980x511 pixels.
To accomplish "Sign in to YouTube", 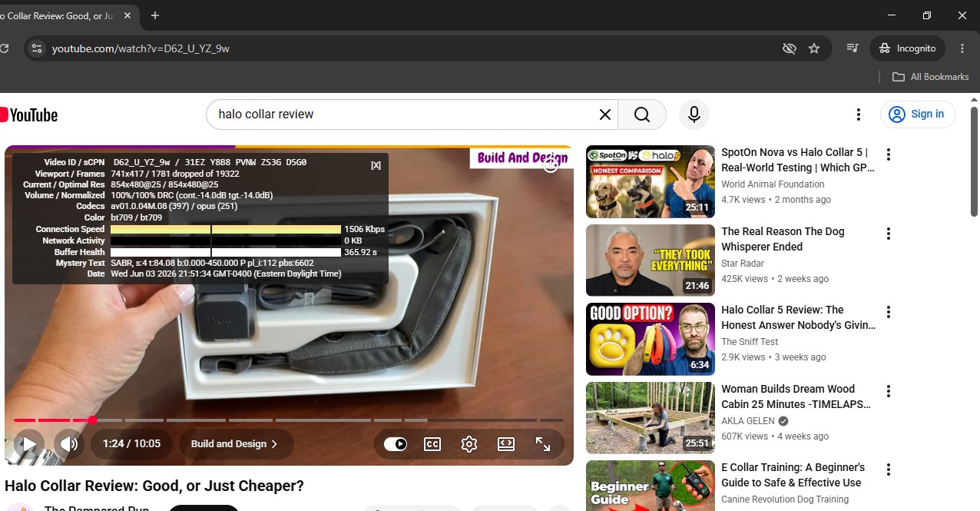I will click(x=918, y=114).
